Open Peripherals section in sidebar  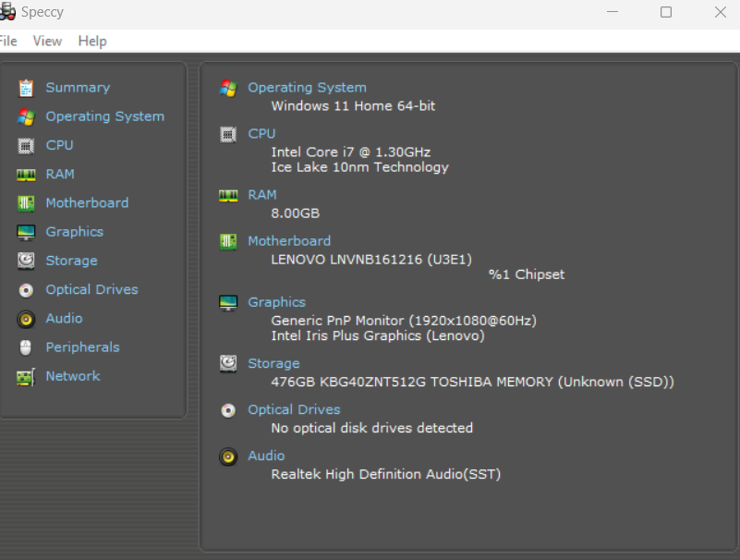(x=82, y=347)
